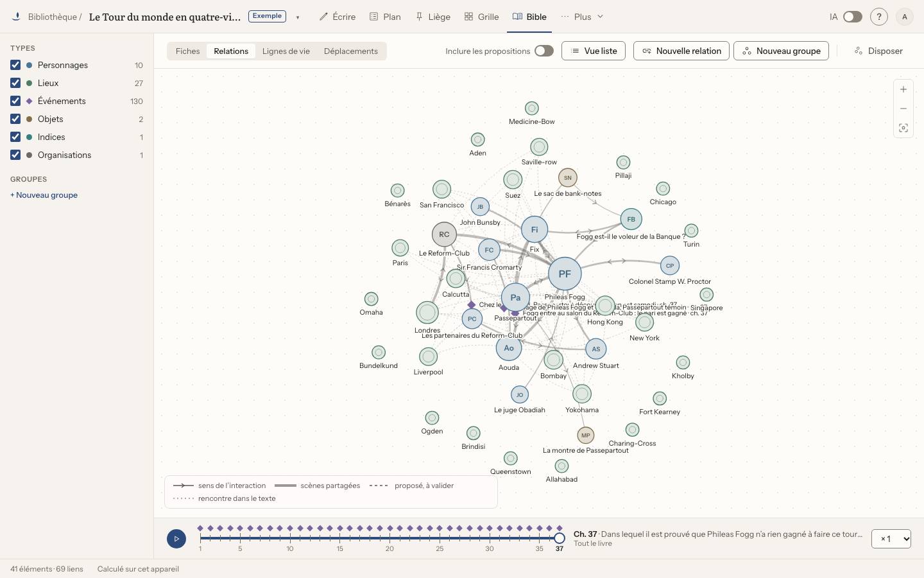924x578 pixels.
Task: Change the playback speed ×1 selector
Action: coord(891,539)
